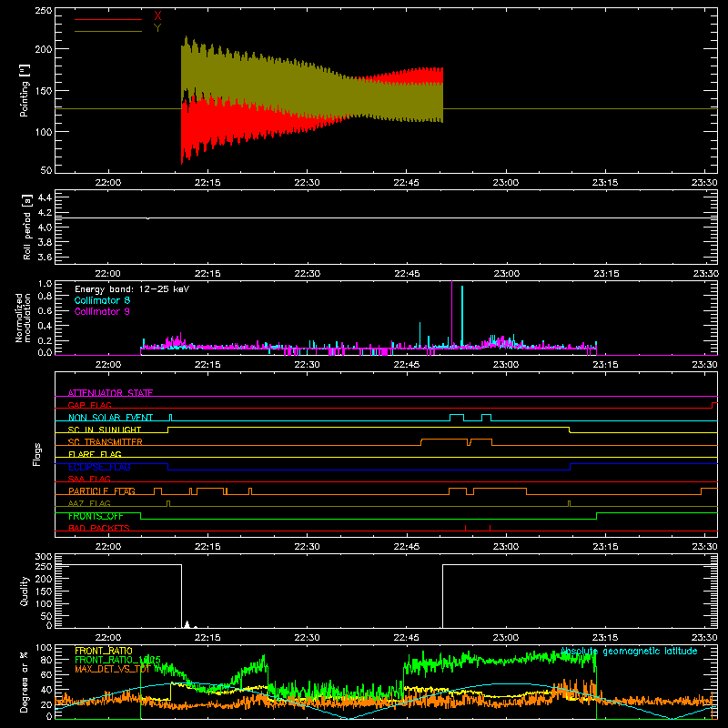Click 'Energy band: 12-25 keV' text
Viewport: 728px width, 728px height.
(x=132, y=289)
